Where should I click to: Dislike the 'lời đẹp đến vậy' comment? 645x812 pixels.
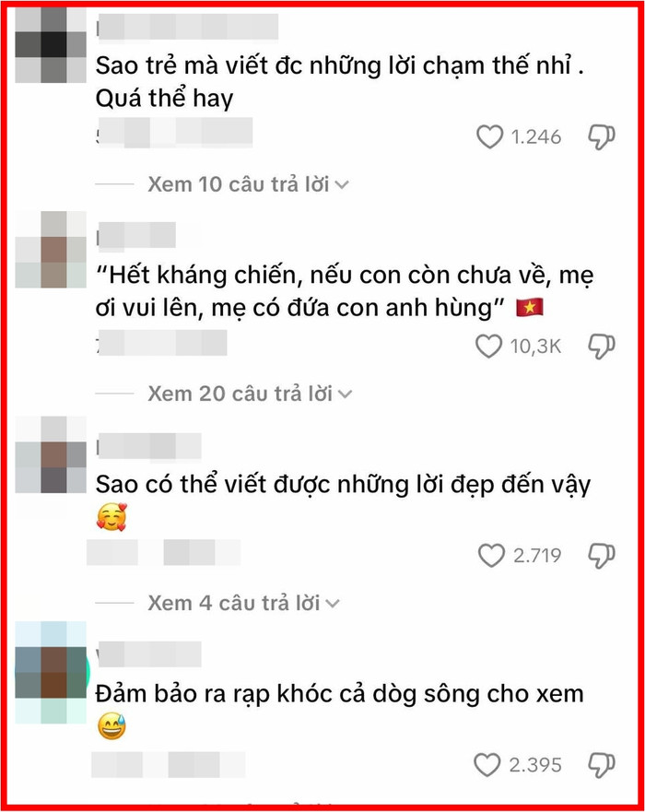tap(602, 556)
